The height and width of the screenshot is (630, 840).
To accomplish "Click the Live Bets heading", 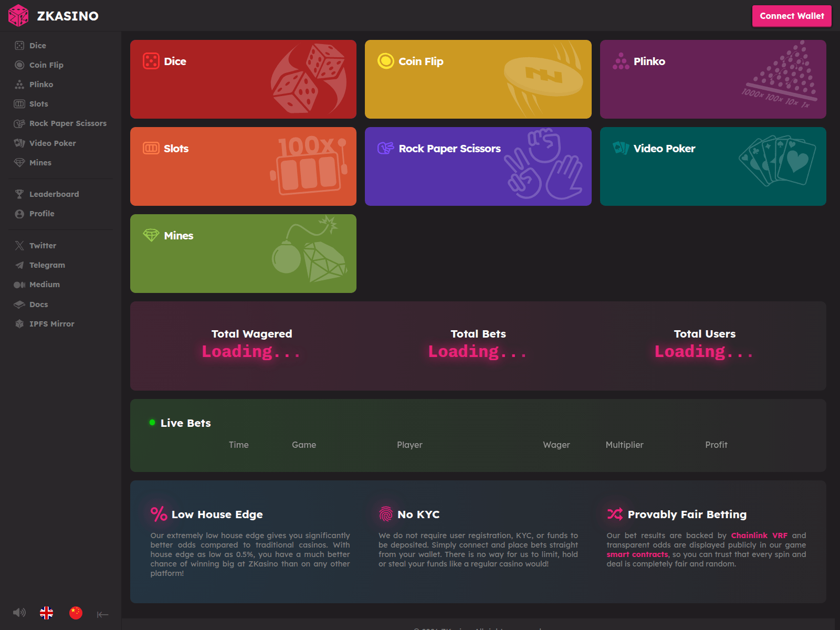I will coord(185,423).
